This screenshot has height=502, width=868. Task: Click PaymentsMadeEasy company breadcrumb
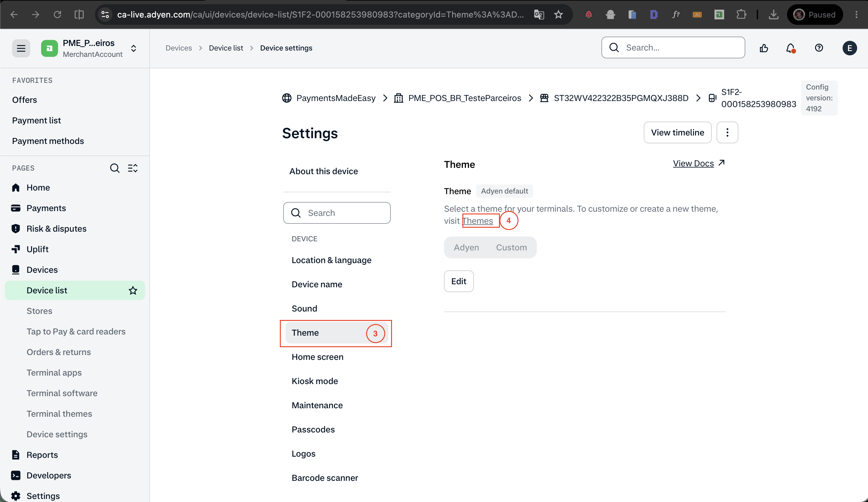(x=335, y=98)
